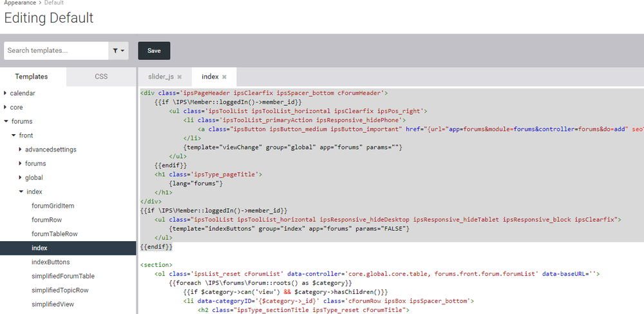Select the forumTableRow template
This screenshot has width=644, height=314.
coord(54,234)
